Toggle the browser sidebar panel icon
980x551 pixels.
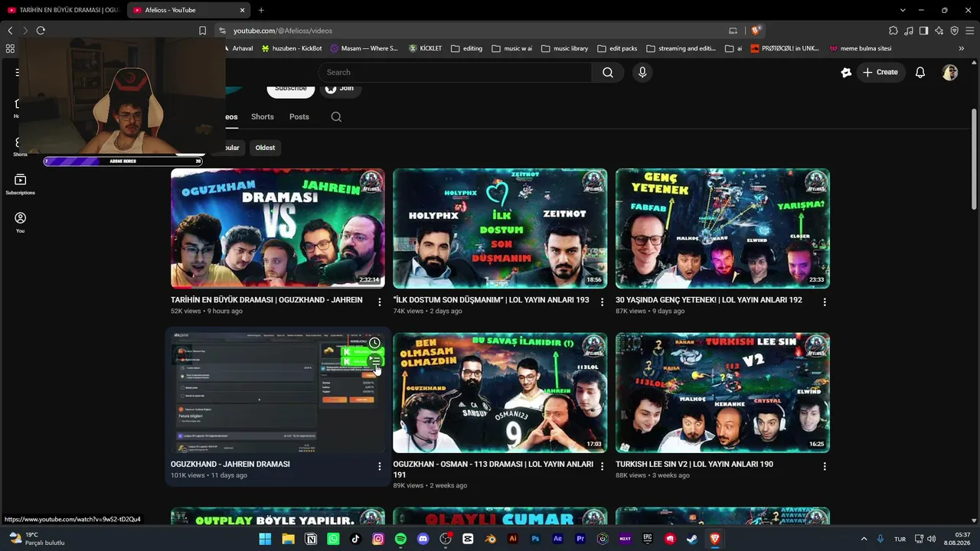[x=924, y=31]
